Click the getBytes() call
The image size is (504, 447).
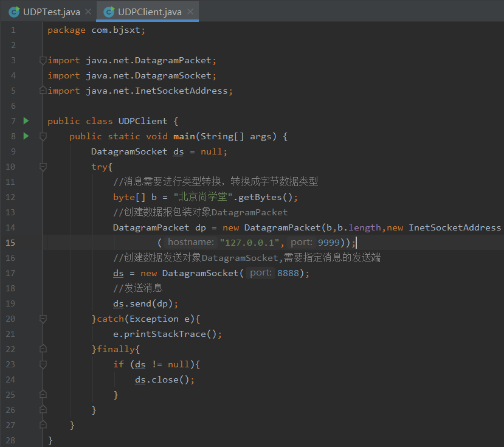[265, 197]
